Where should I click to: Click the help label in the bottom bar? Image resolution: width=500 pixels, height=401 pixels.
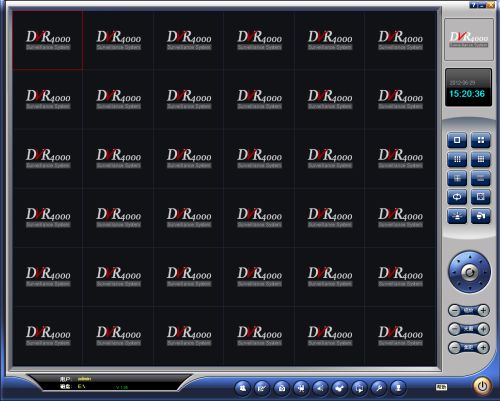441,387
